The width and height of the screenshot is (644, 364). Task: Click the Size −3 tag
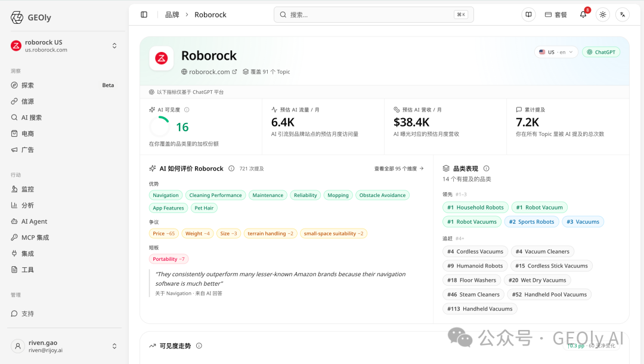(229, 233)
